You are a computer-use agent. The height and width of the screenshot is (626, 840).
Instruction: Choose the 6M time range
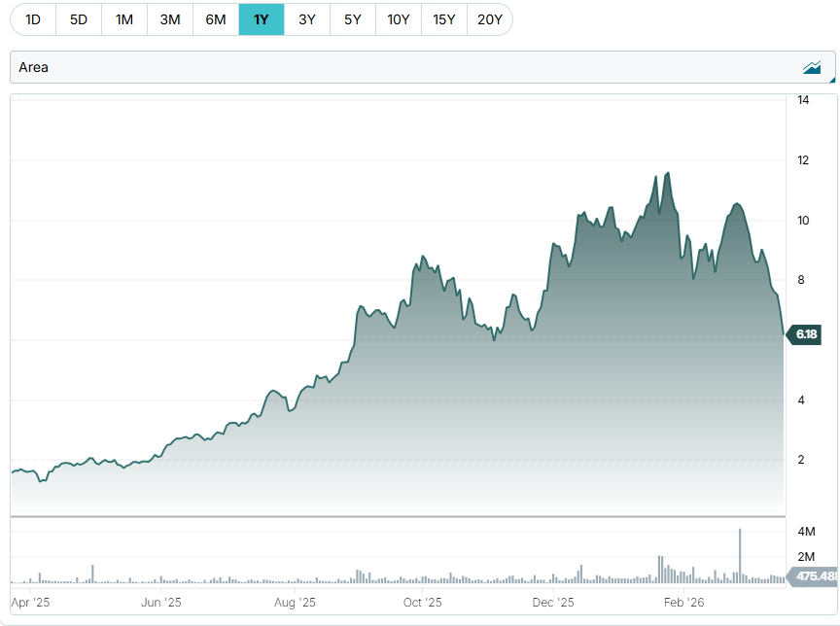click(x=216, y=19)
